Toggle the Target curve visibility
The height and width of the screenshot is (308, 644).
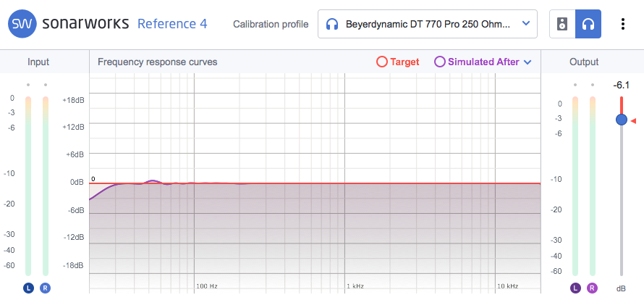[x=398, y=62]
